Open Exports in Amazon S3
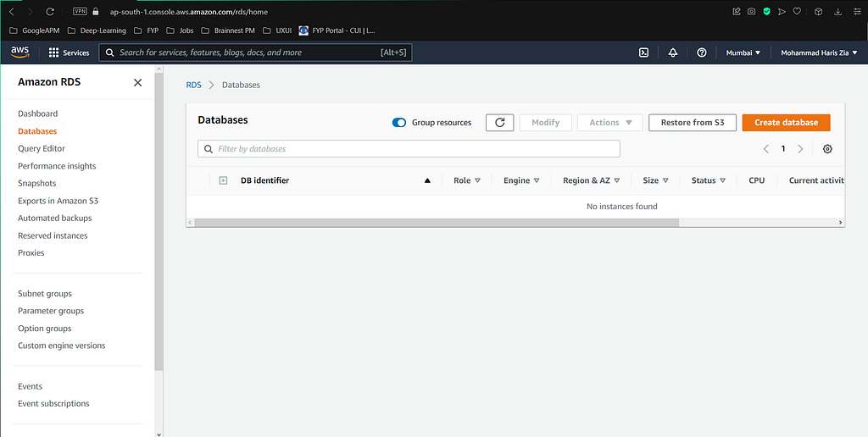 tap(58, 201)
